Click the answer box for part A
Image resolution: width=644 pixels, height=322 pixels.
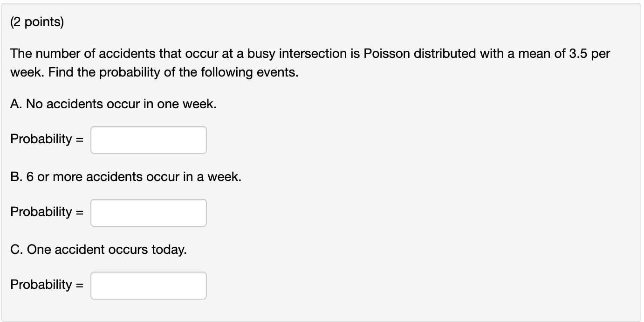pyautogui.click(x=148, y=140)
